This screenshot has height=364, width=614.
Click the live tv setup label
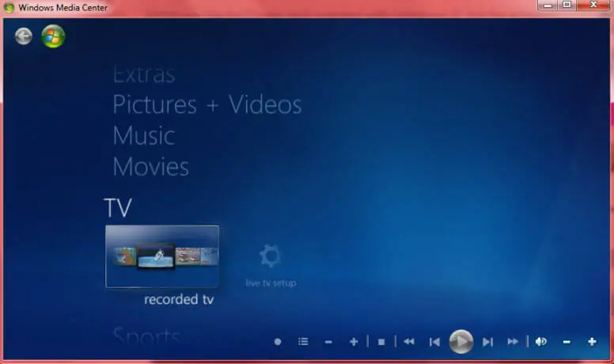271,283
